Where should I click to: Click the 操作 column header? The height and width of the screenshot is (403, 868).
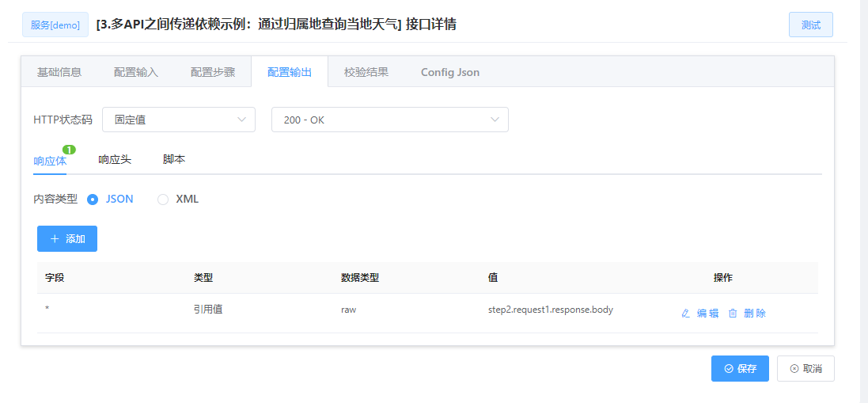[723, 278]
